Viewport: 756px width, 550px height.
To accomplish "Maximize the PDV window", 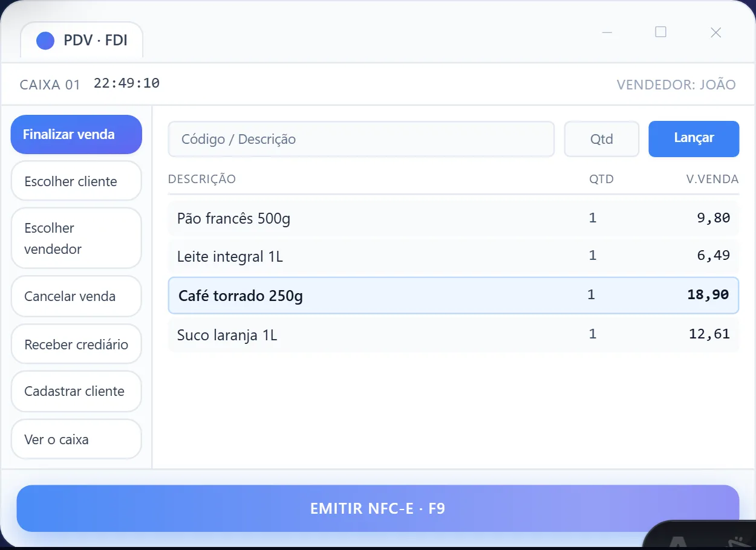I will [x=661, y=32].
